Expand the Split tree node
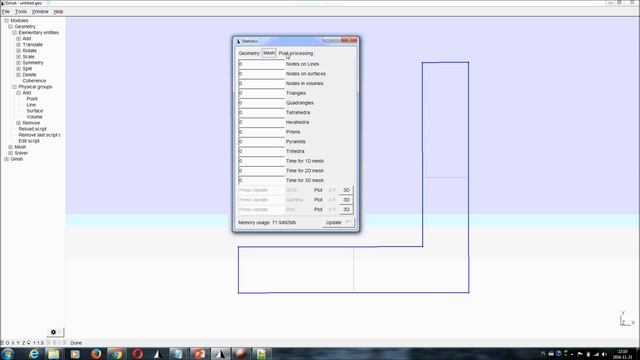Image resolution: width=640 pixels, height=360 pixels. pyautogui.click(x=19, y=69)
